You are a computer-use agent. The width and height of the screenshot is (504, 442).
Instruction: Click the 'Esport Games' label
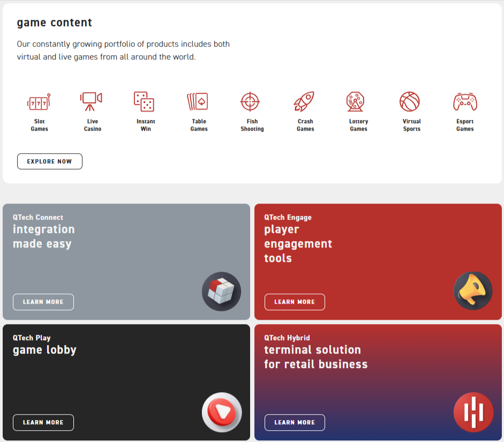point(465,125)
